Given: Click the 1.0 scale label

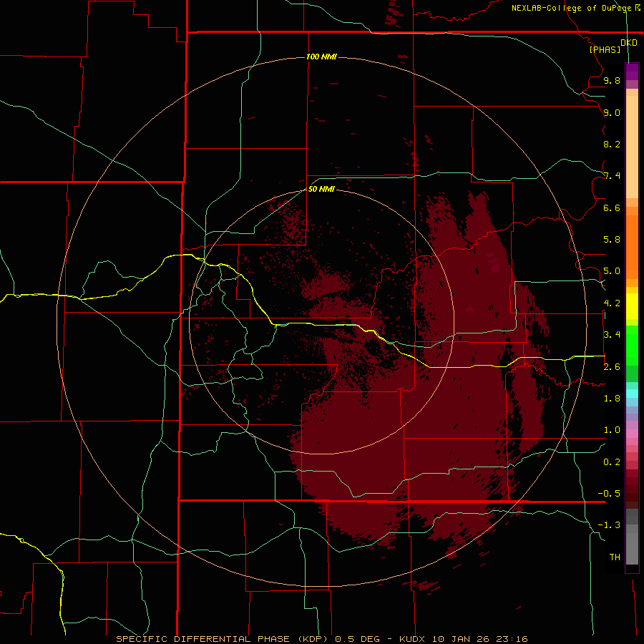Looking at the screenshot, I should tap(612, 430).
